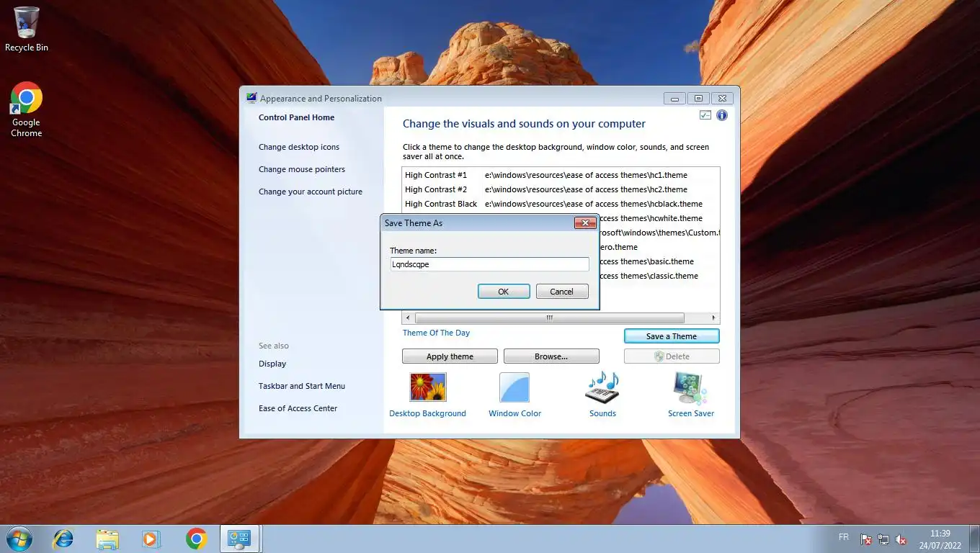Open the Windows Start orb
The height and width of the screenshot is (553, 980).
click(x=19, y=539)
